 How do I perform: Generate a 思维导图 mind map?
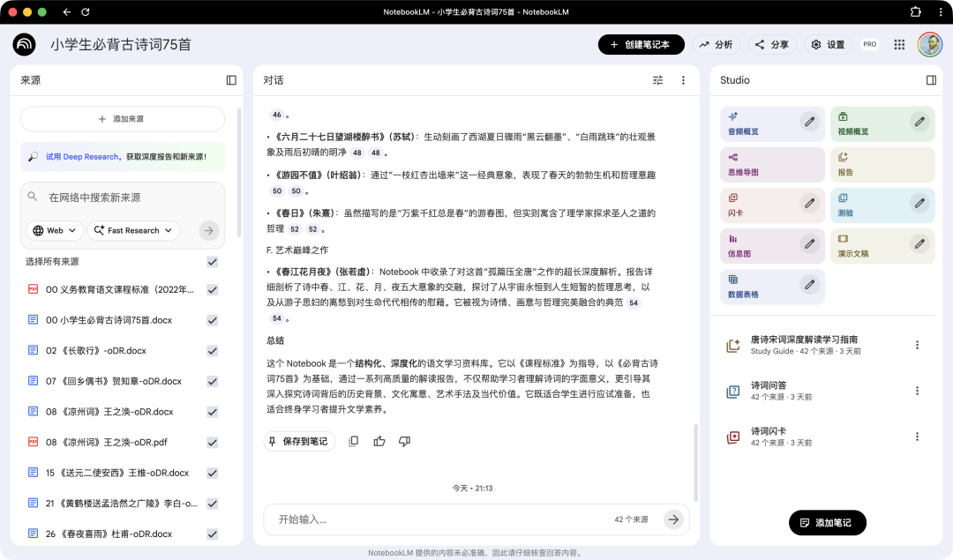[x=772, y=165]
